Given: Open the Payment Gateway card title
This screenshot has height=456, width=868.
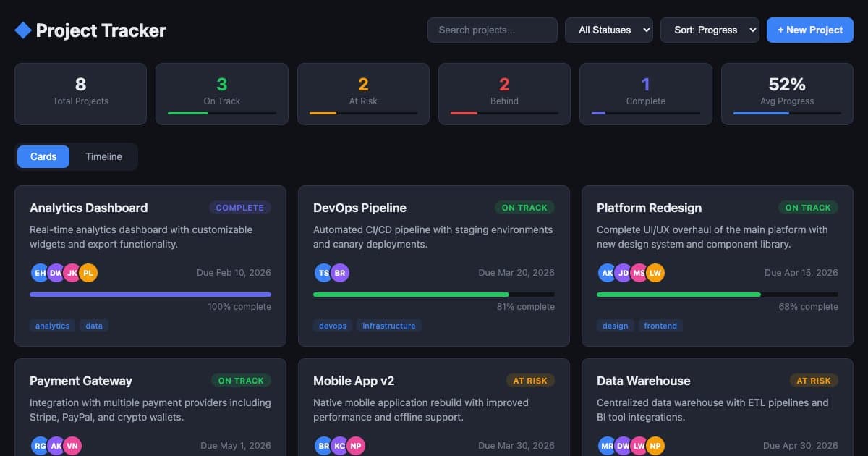Looking at the screenshot, I should (81, 381).
